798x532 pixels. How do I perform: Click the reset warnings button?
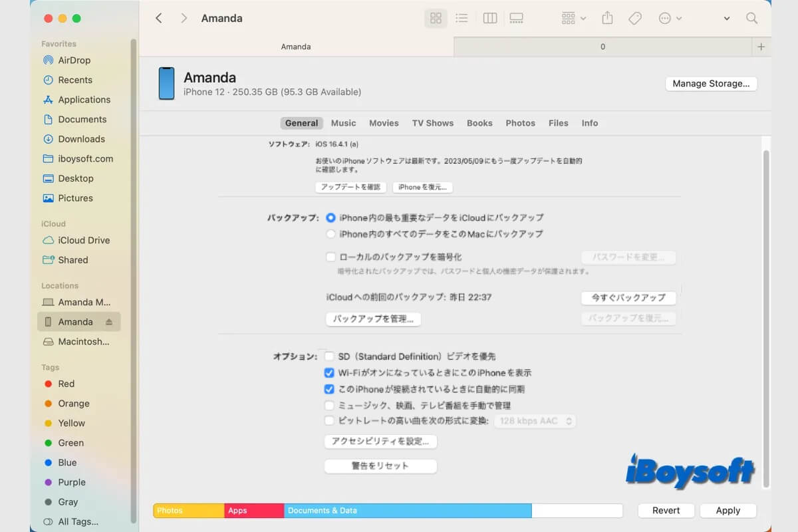380,466
